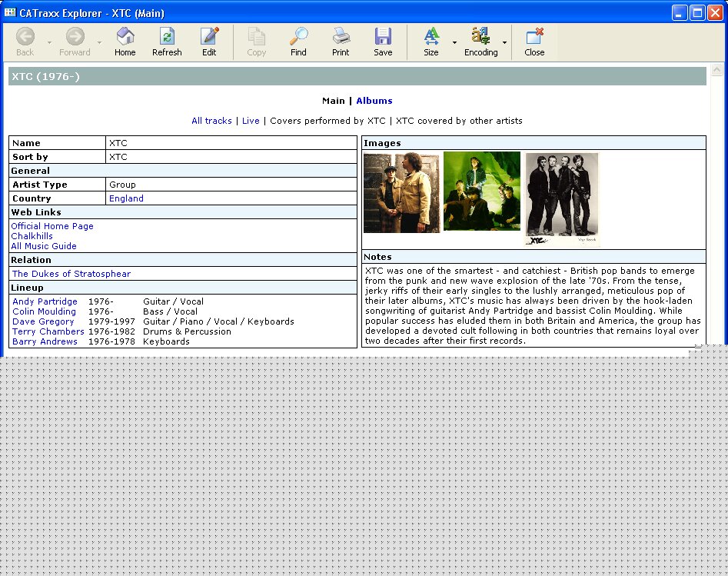Click the 'Drums & Percussion' role text

pyautogui.click(x=187, y=331)
